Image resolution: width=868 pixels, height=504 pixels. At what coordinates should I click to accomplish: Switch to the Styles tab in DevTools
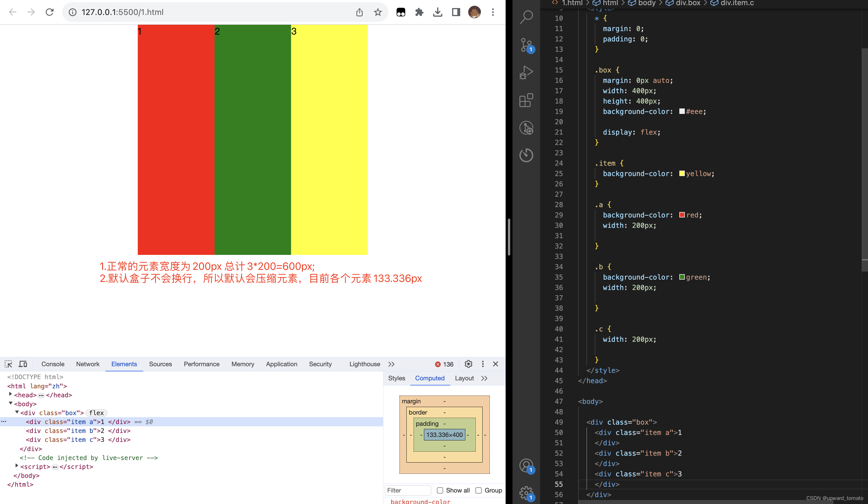point(396,378)
